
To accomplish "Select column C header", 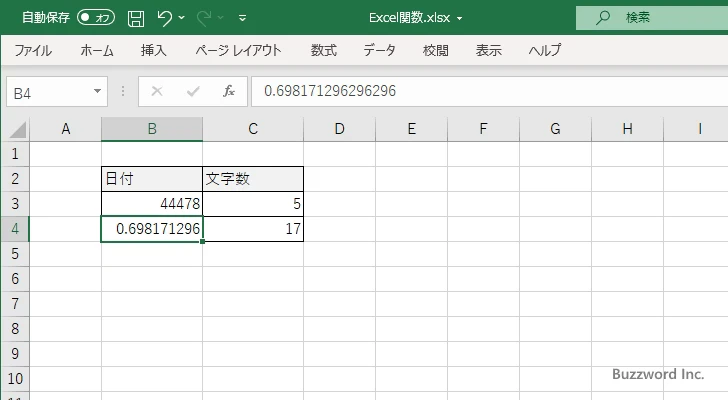I will click(253, 129).
